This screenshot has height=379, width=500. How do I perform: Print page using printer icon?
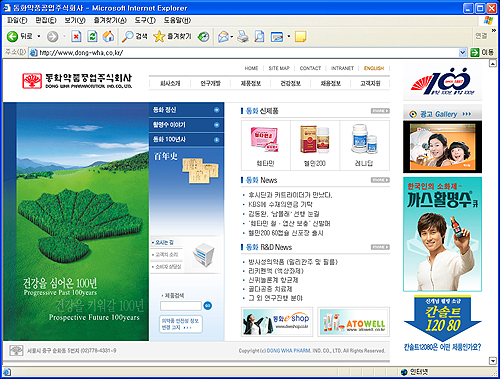[x=243, y=36]
